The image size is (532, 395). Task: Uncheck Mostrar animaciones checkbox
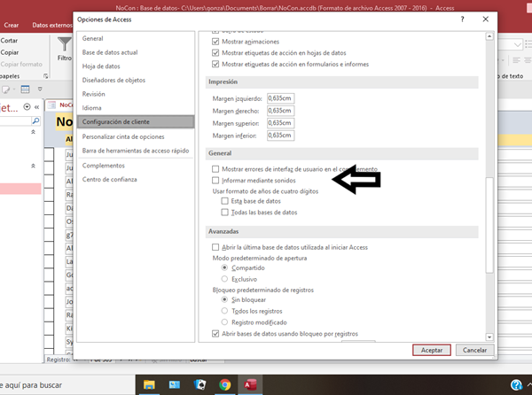tap(215, 42)
